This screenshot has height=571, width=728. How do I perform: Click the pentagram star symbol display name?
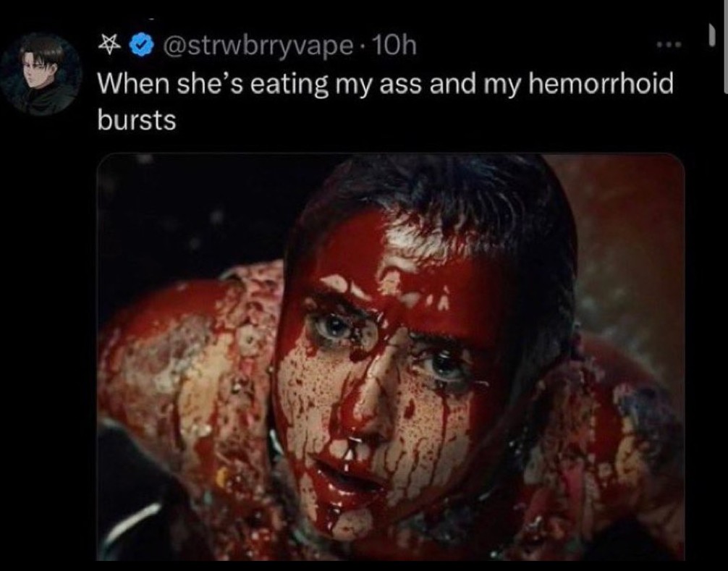pos(111,47)
